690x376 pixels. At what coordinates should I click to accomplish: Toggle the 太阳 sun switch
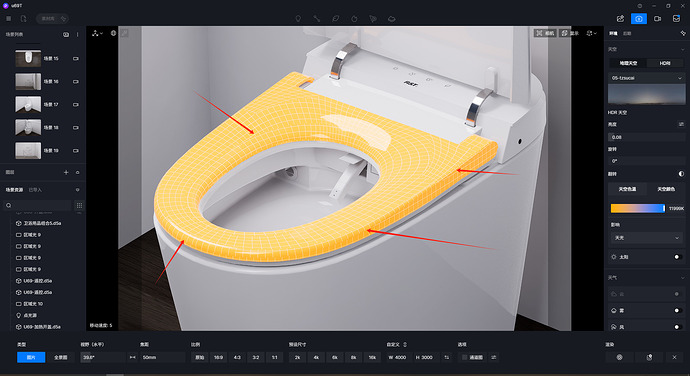678,257
